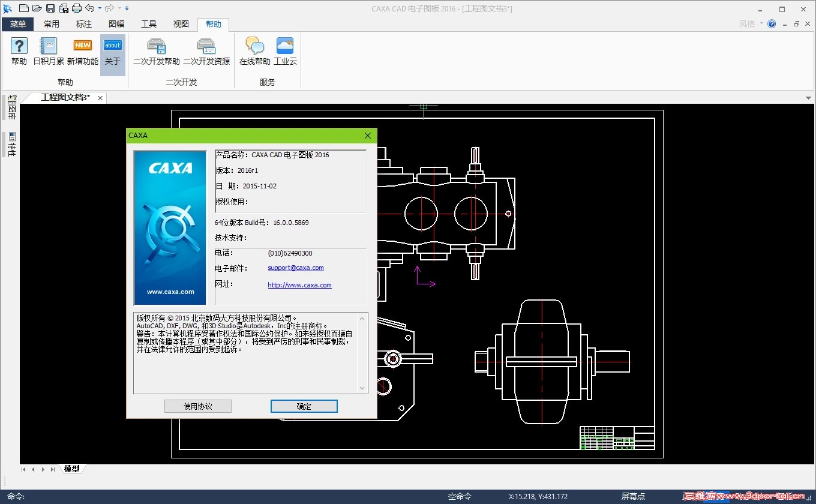Save the drawing using the floppy disk icon

(50, 8)
